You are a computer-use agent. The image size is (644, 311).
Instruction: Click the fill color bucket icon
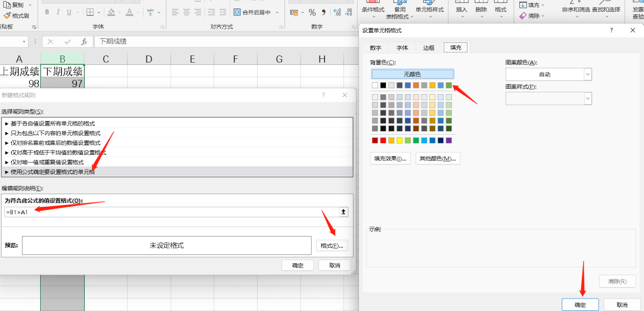(x=112, y=13)
